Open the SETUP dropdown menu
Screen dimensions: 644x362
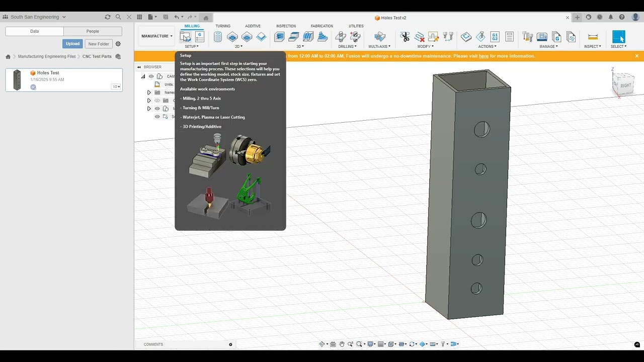click(x=191, y=46)
